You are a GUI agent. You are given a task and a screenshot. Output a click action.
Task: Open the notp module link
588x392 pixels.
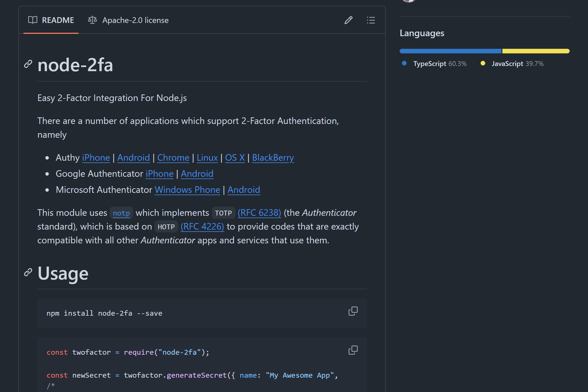point(121,213)
